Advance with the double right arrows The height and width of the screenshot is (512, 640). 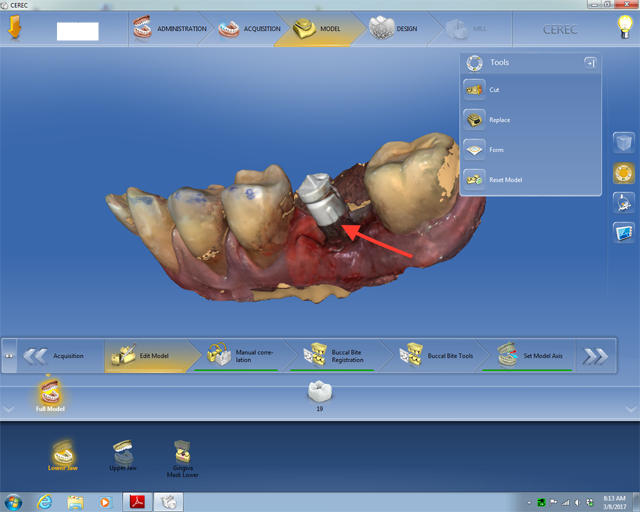pos(595,356)
